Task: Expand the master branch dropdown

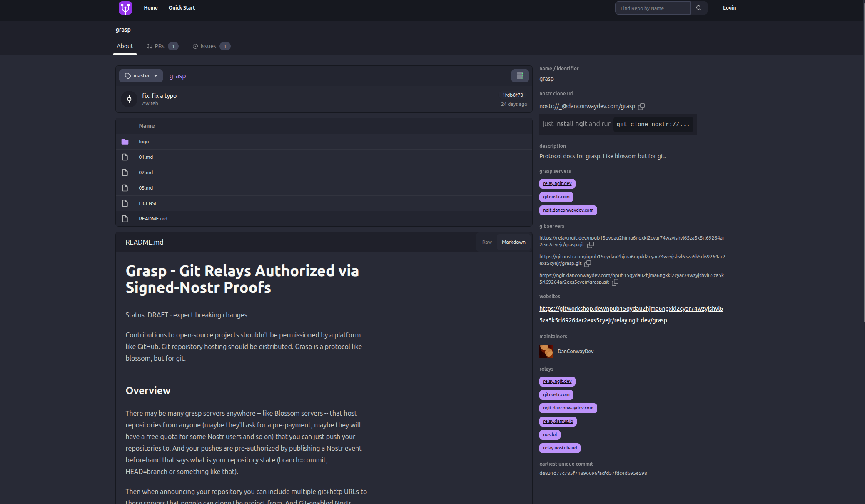Action: (x=141, y=76)
